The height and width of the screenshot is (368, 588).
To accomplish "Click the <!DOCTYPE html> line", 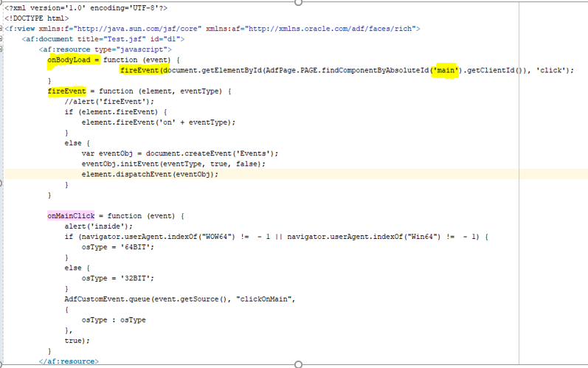I will click(x=37, y=18).
